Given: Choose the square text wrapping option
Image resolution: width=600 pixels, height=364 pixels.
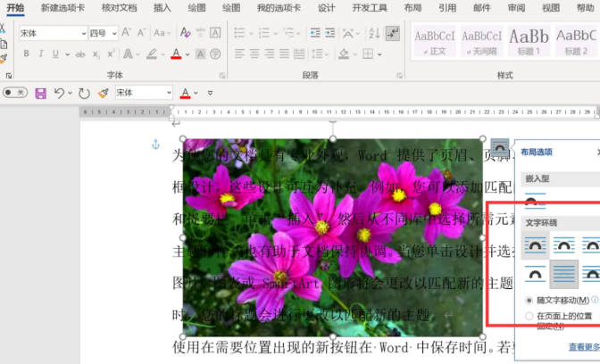Looking at the screenshot, I should pyautogui.click(x=535, y=245).
